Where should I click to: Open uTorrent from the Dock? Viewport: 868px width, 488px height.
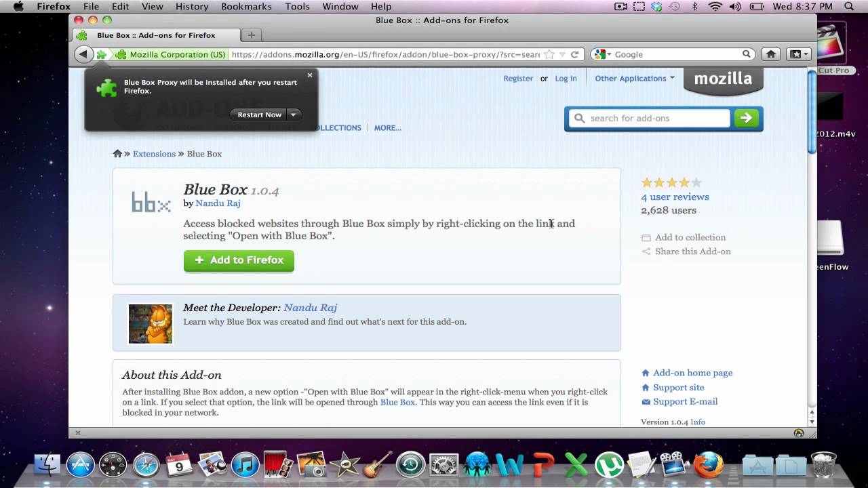[x=609, y=465]
